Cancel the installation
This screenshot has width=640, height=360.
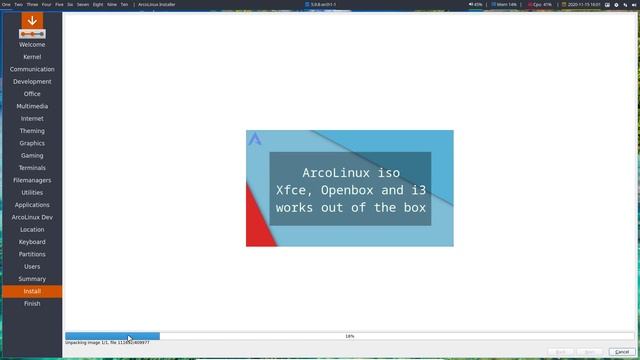point(622,352)
